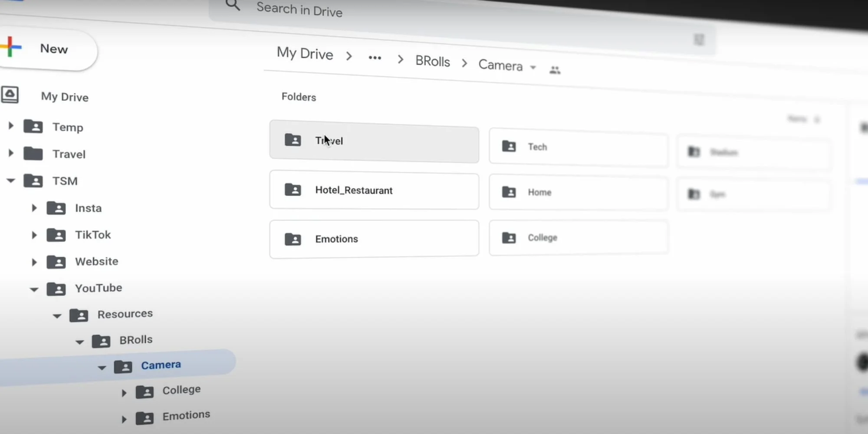Click the Insta shared folder icon
The height and width of the screenshot is (434, 868).
[56, 208]
